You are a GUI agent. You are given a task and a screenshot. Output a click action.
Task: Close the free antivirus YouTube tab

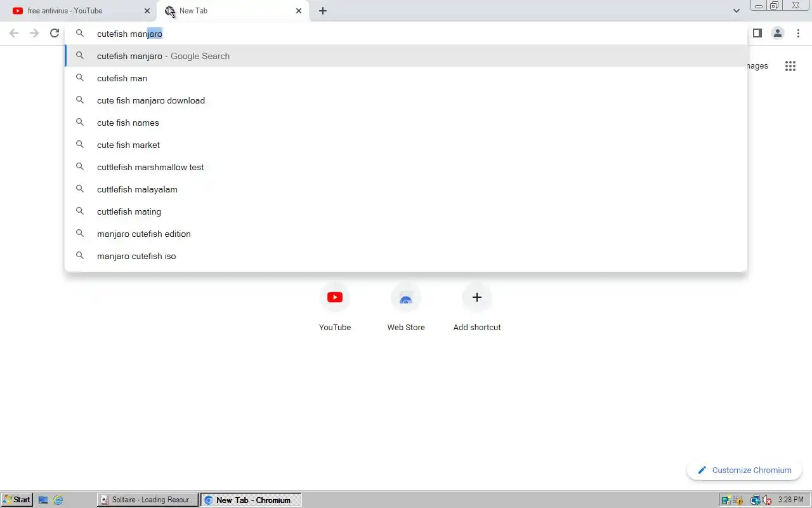(x=147, y=11)
